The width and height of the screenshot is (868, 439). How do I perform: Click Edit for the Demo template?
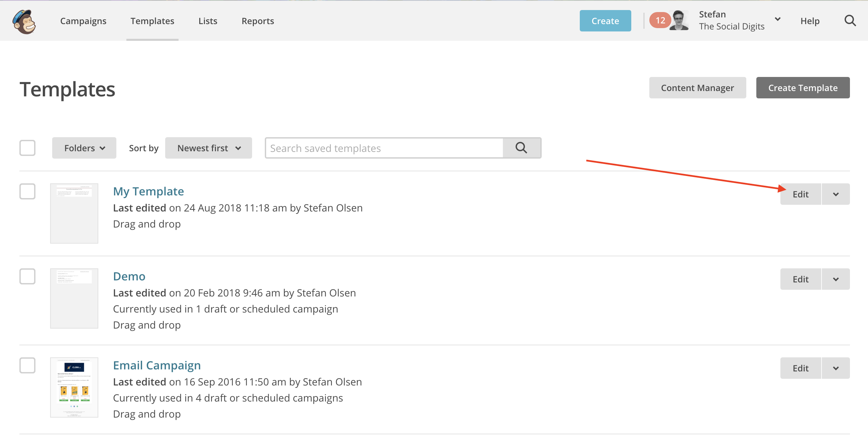point(800,279)
